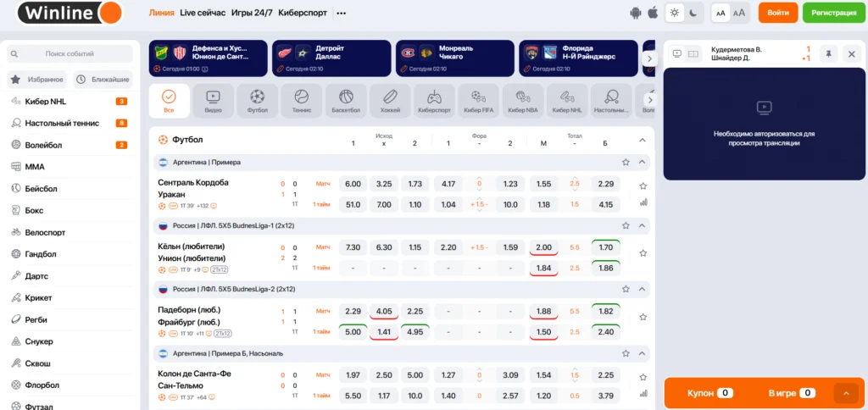This screenshot has width=868, height=410.
Task: Add Аргентина | Примера league to favorites
Action: coord(626,162)
